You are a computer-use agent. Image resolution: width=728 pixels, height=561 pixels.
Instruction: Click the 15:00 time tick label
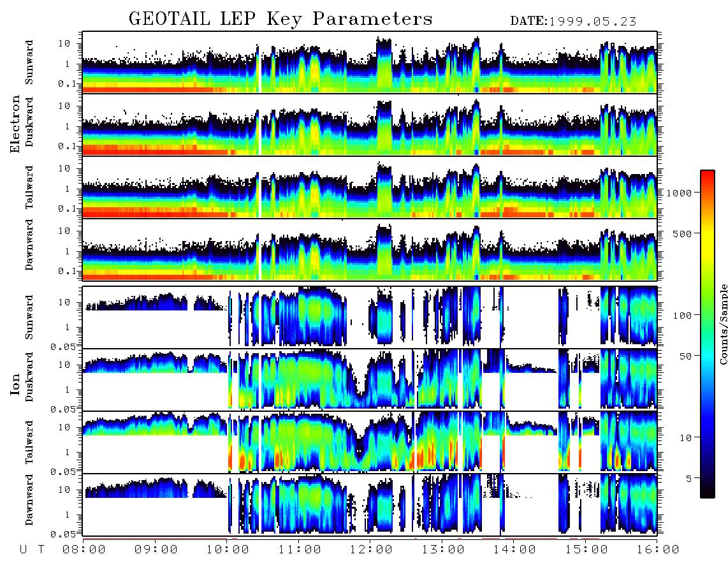pyautogui.click(x=586, y=550)
